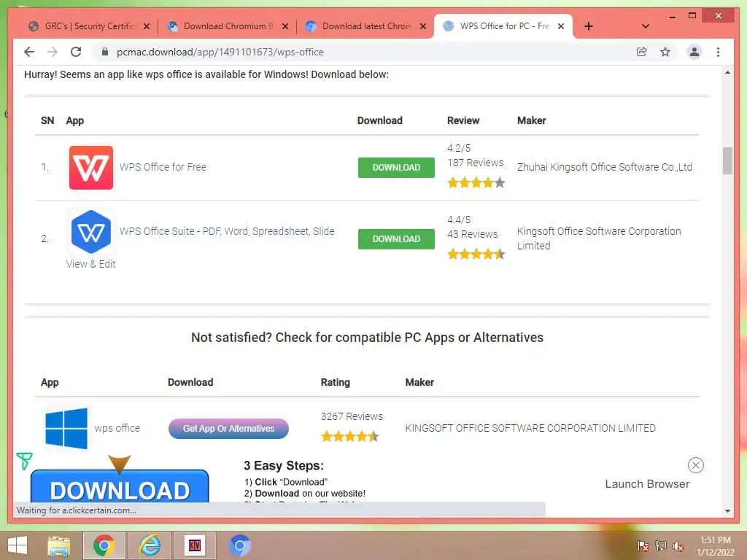Click the 43 Reviews text
Screen dimensions: 747x560
472,234
